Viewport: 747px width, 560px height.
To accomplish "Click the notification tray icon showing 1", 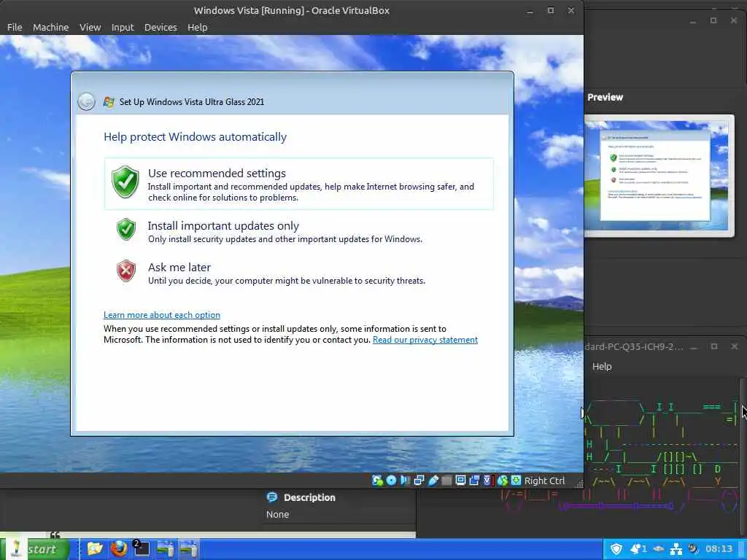I will (x=638, y=549).
